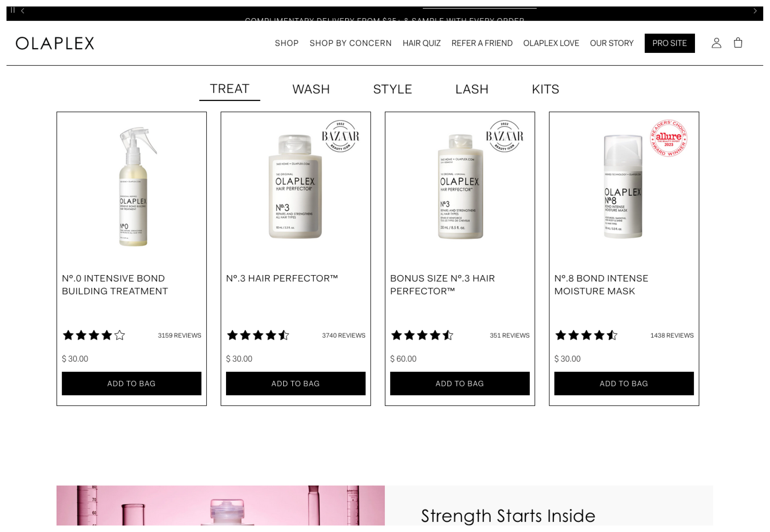Viewport: 770px width, 532px height.
Task: Pause the announcement banner carousel
Action: 13,10
